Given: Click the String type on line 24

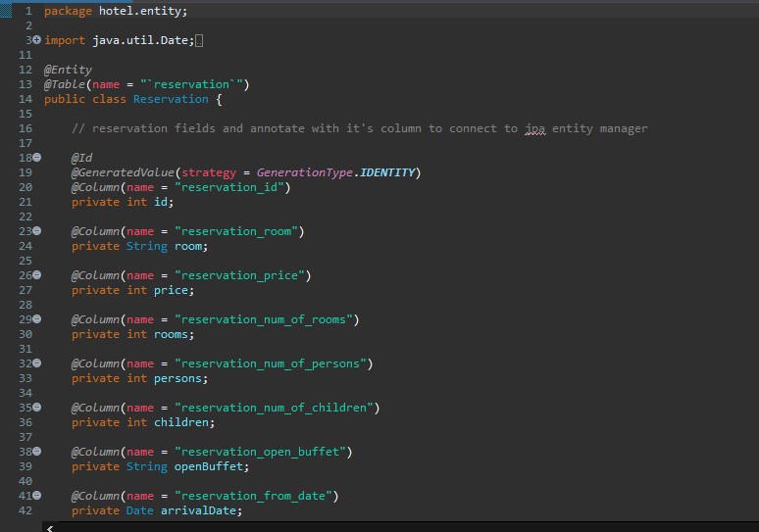Looking at the screenshot, I should (x=147, y=246).
